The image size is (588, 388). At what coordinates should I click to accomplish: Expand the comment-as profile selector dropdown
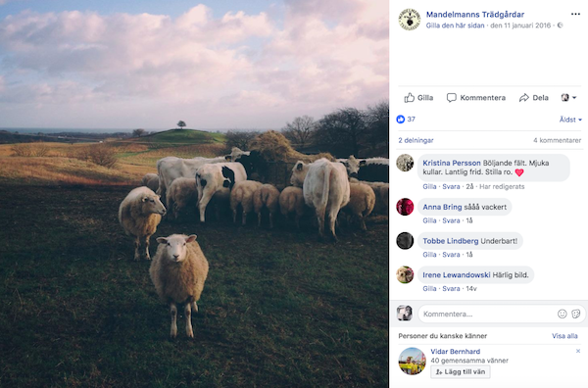[x=568, y=98]
